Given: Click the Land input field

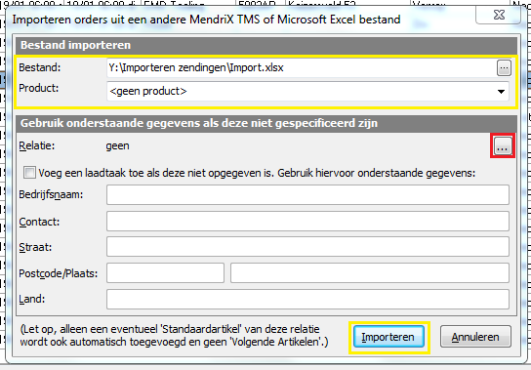Looking at the screenshot, I should pyautogui.click(x=308, y=299).
